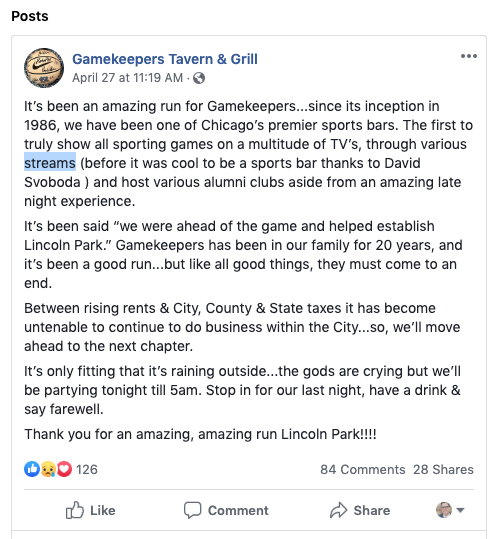Click the small user avatar near Share

[444, 510]
